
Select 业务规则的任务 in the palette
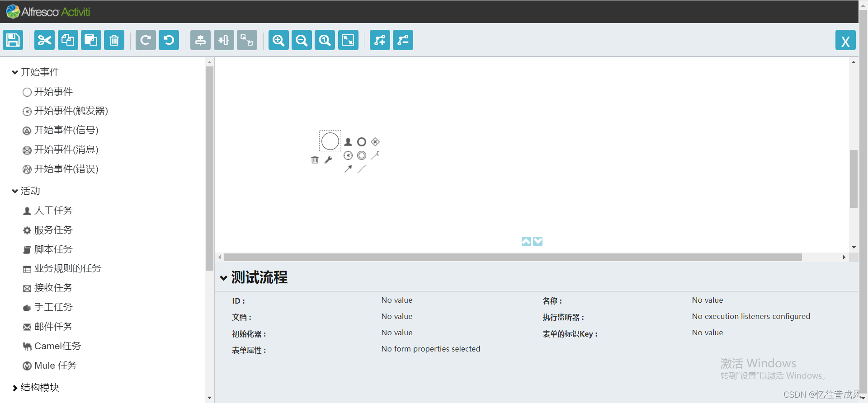(x=62, y=268)
